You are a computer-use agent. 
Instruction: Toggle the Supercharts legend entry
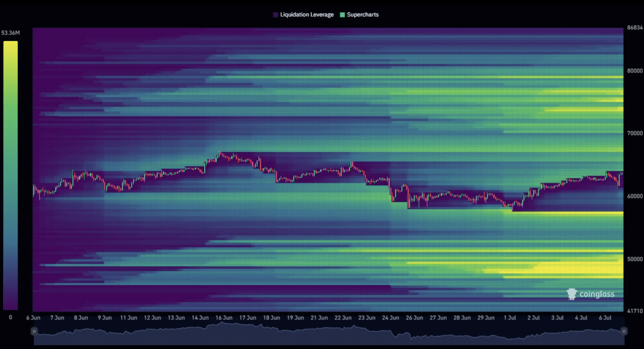359,15
